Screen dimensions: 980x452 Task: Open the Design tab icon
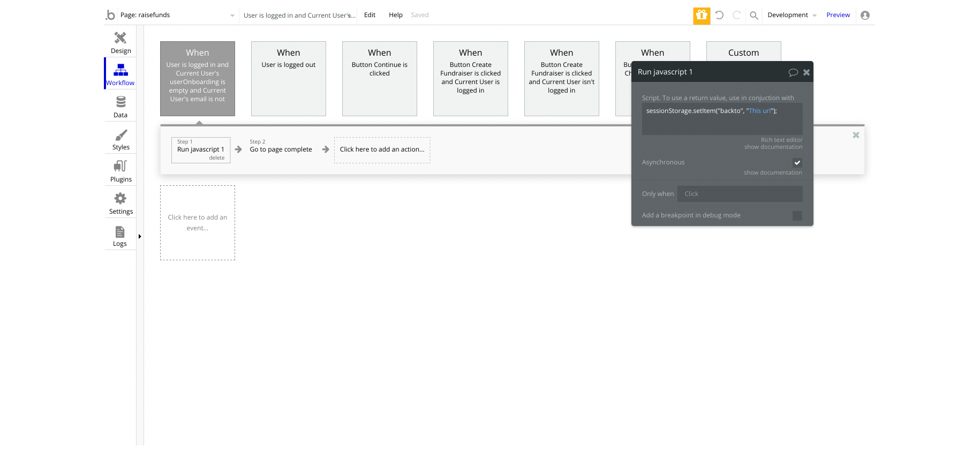(x=120, y=37)
